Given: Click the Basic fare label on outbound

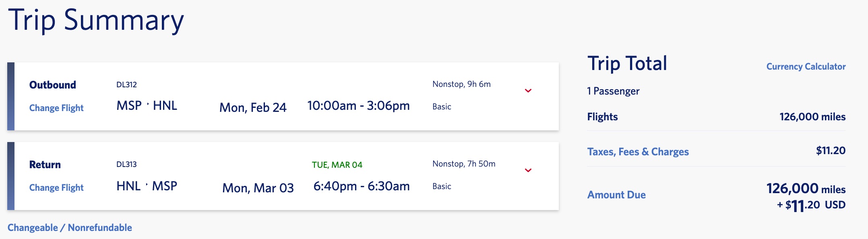Looking at the screenshot, I should coord(441,107).
